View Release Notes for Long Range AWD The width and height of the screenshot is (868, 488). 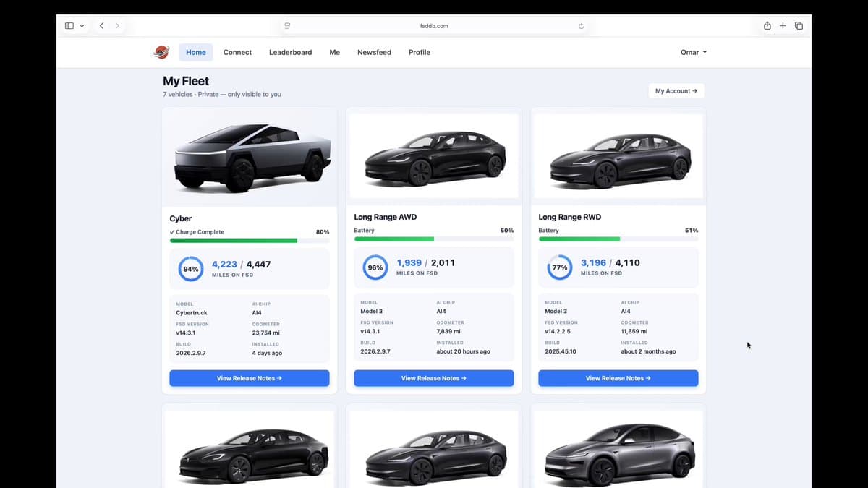pyautogui.click(x=434, y=378)
